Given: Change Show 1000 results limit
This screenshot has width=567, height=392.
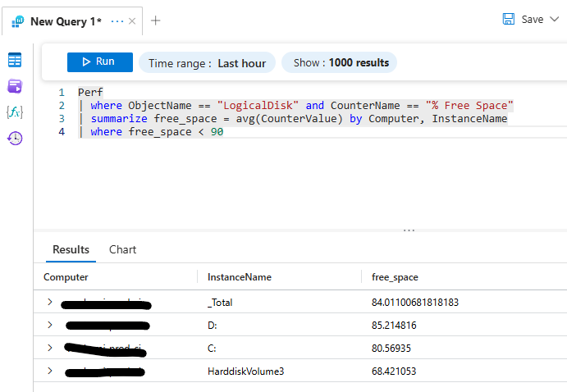Looking at the screenshot, I should [x=339, y=63].
